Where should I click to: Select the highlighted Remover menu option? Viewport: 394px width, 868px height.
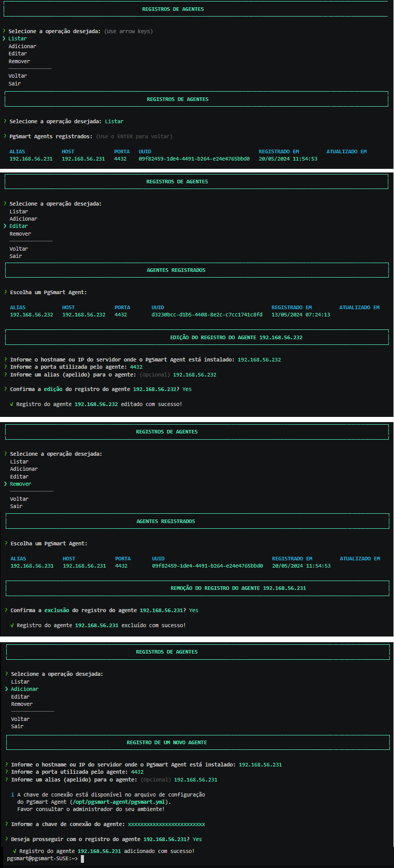coord(21,484)
